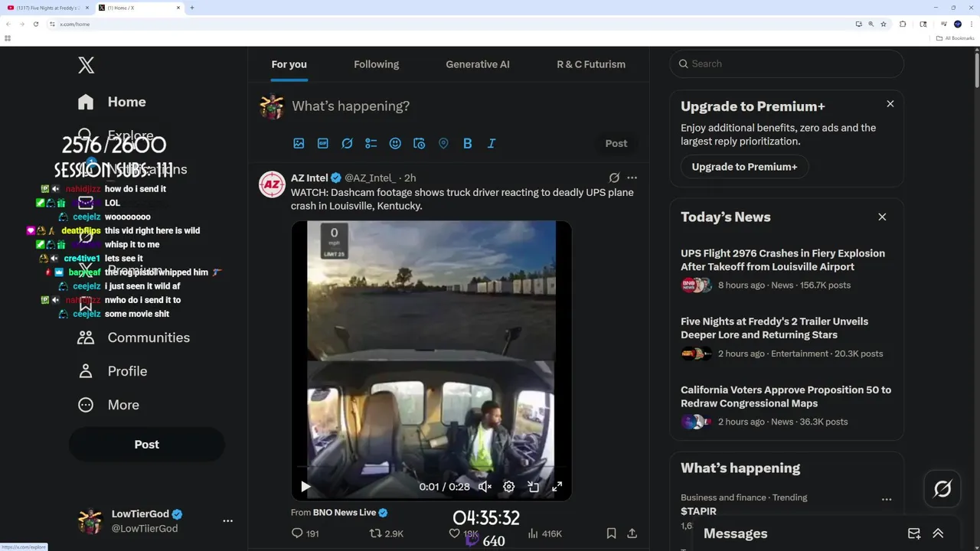The image size is (980, 551).
Task: Open the emoji picker in composer
Action: (x=395, y=143)
